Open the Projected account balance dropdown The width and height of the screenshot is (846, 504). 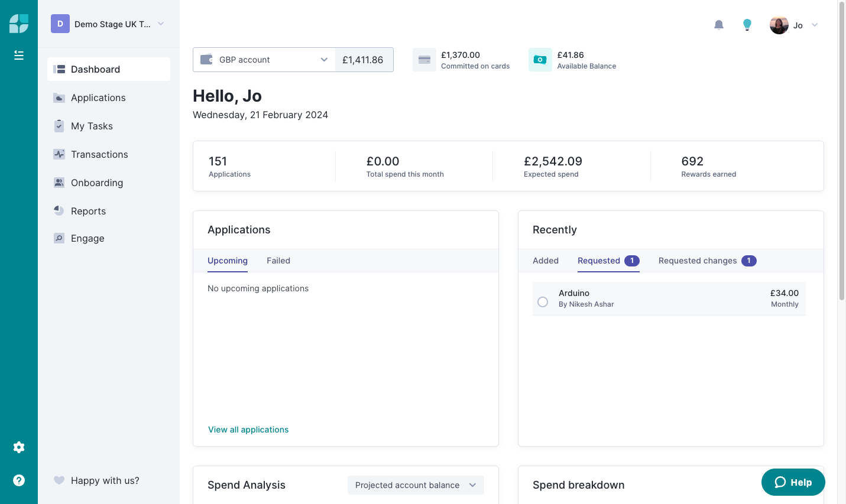point(416,485)
